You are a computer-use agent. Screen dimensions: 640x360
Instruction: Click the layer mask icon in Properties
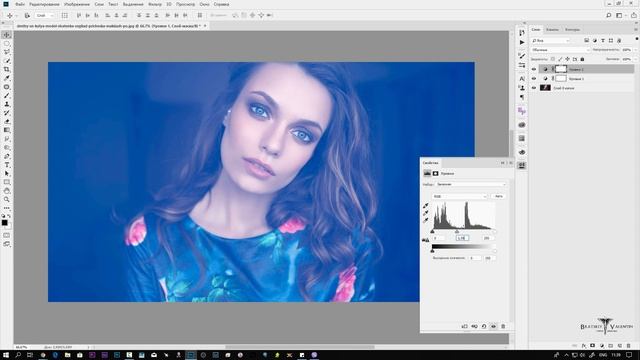[436, 173]
